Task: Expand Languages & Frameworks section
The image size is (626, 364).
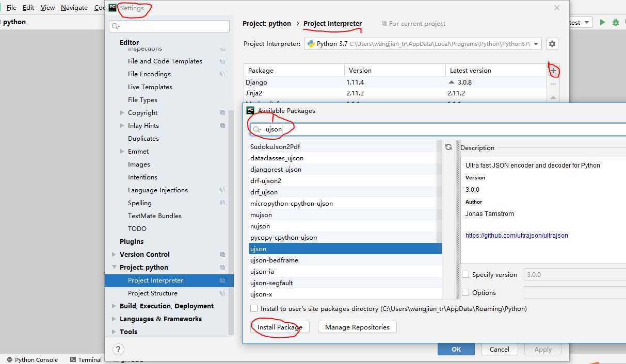Action: [114, 319]
